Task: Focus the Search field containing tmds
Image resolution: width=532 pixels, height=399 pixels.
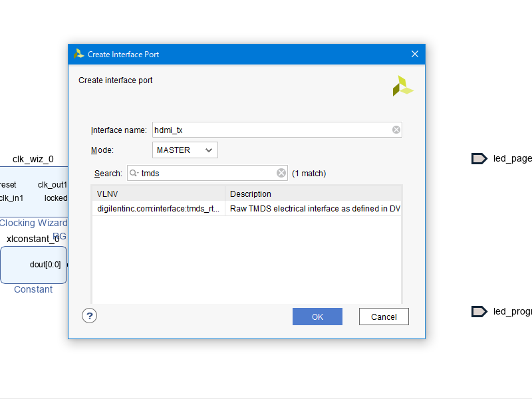Action: pos(206,174)
